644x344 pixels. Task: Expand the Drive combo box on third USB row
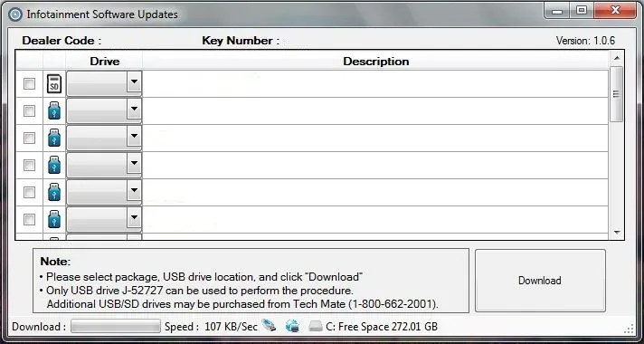point(134,163)
